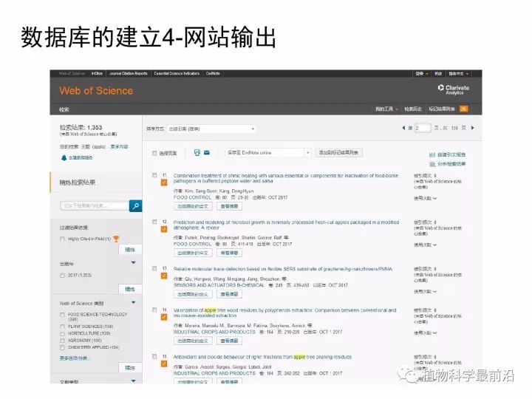Go to previous results page arrow
The image size is (532, 399).
click(403, 128)
